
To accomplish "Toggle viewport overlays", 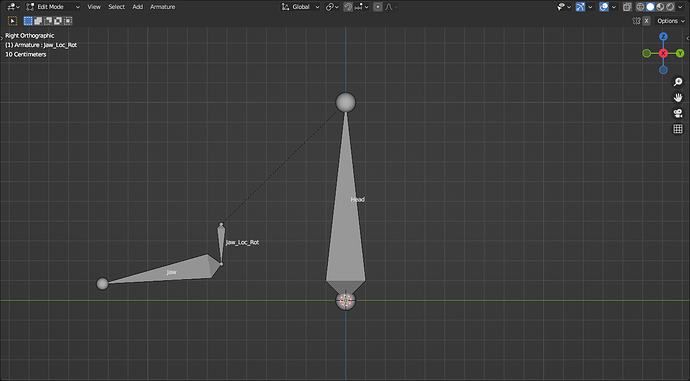I will click(604, 7).
